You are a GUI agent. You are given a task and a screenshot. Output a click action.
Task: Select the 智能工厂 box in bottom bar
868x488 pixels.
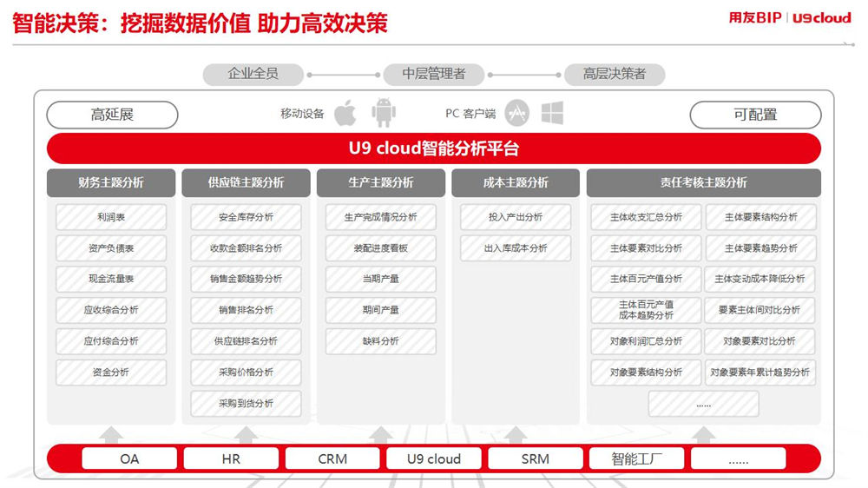[x=637, y=458]
